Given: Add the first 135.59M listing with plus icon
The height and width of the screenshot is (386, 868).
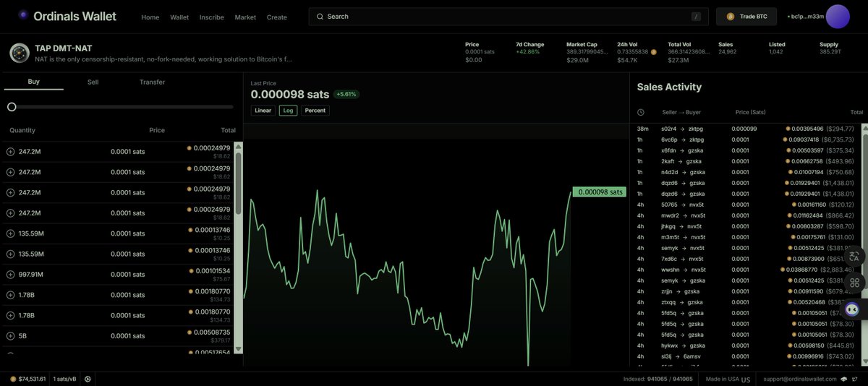Looking at the screenshot, I should pos(10,233).
